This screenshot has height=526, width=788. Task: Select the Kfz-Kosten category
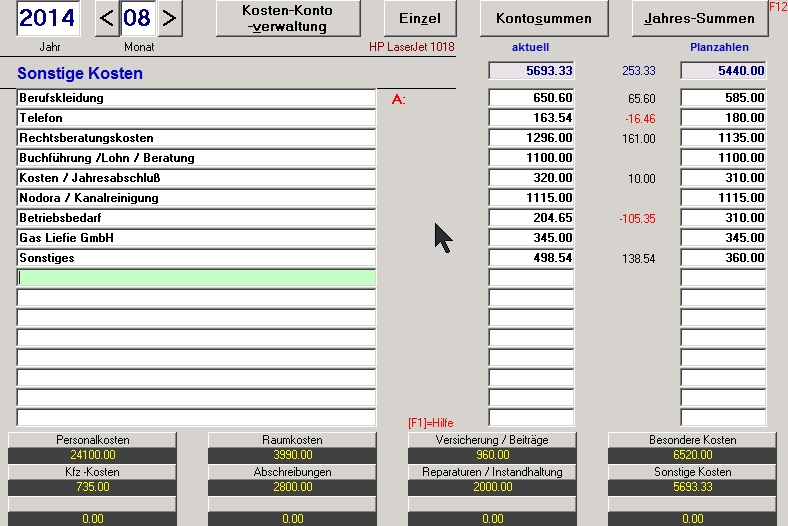92,472
